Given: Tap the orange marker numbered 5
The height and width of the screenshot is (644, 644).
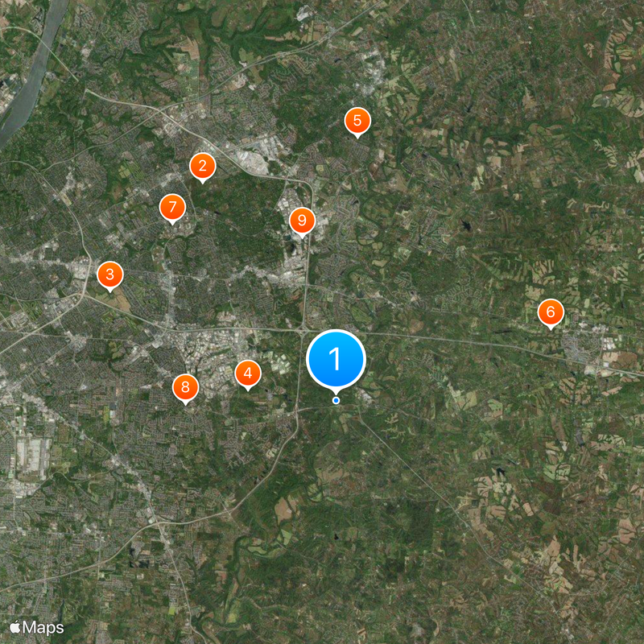Looking at the screenshot, I should tap(357, 122).
